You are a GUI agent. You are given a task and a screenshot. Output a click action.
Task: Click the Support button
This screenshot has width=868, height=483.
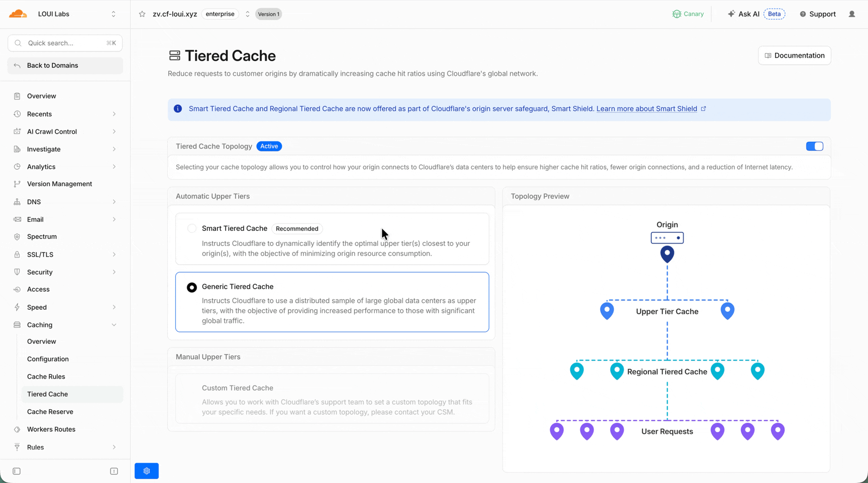(818, 14)
